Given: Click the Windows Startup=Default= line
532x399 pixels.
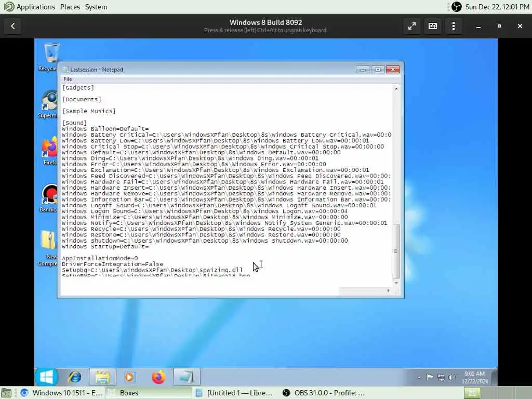Looking at the screenshot, I should (105, 247).
